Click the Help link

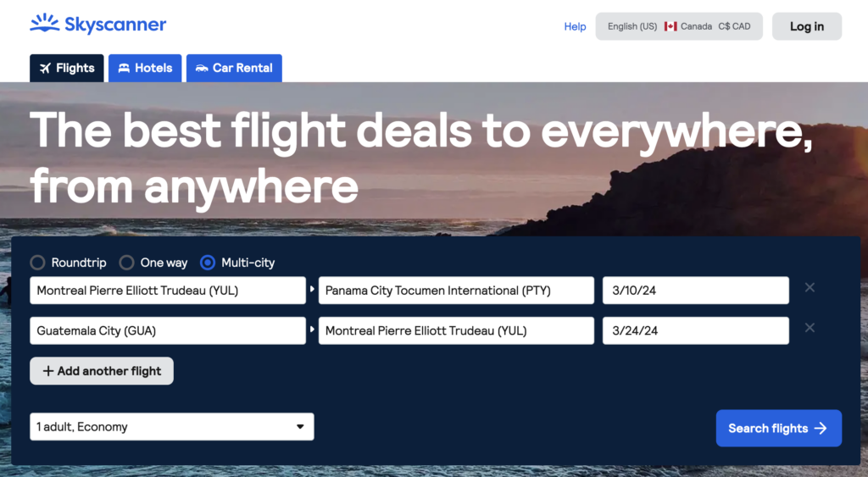click(575, 26)
